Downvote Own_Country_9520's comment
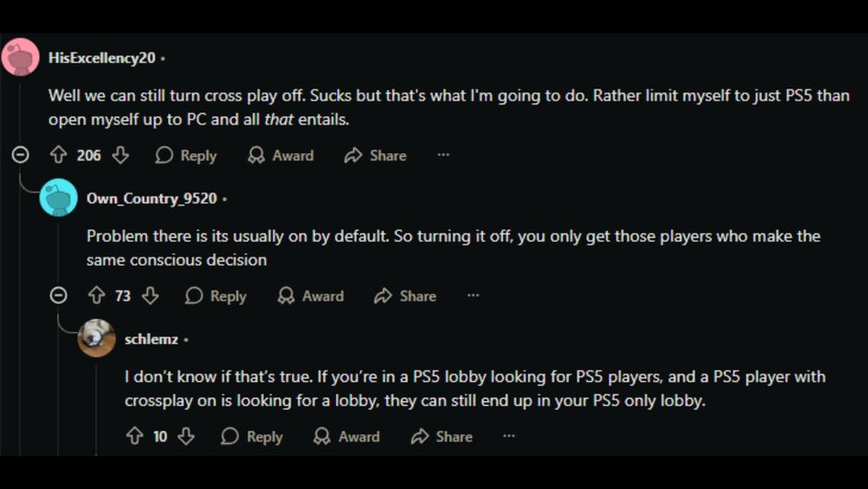Viewport: 868px width, 489px height. coord(150,295)
